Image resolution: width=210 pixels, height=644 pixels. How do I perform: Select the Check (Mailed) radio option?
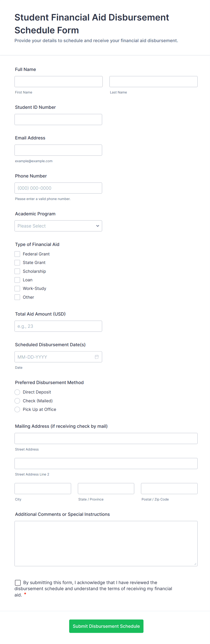pos(17,401)
